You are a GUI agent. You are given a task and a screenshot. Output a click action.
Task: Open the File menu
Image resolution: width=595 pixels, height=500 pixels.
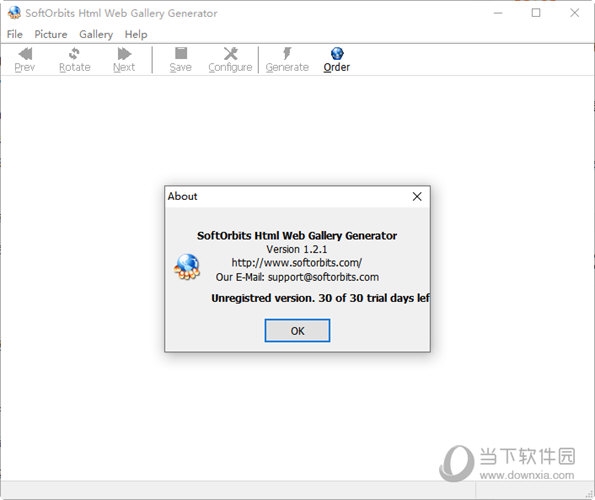[15, 35]
